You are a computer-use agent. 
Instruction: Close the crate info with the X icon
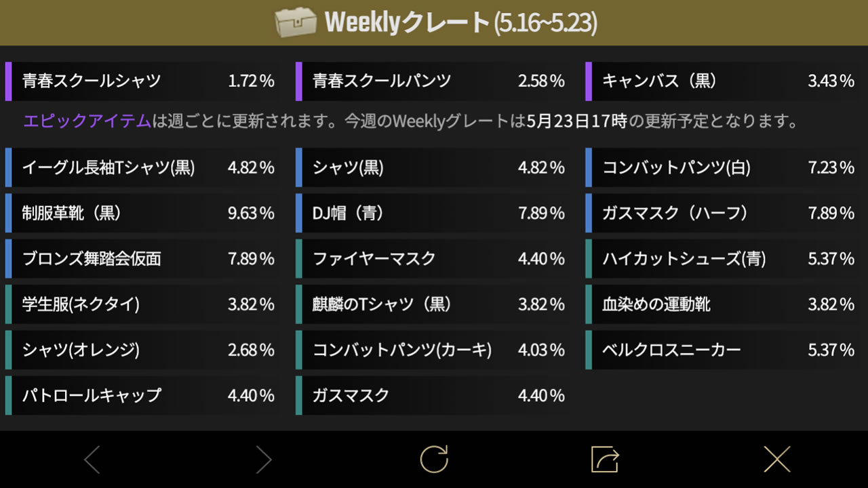[x=777, y=459]
